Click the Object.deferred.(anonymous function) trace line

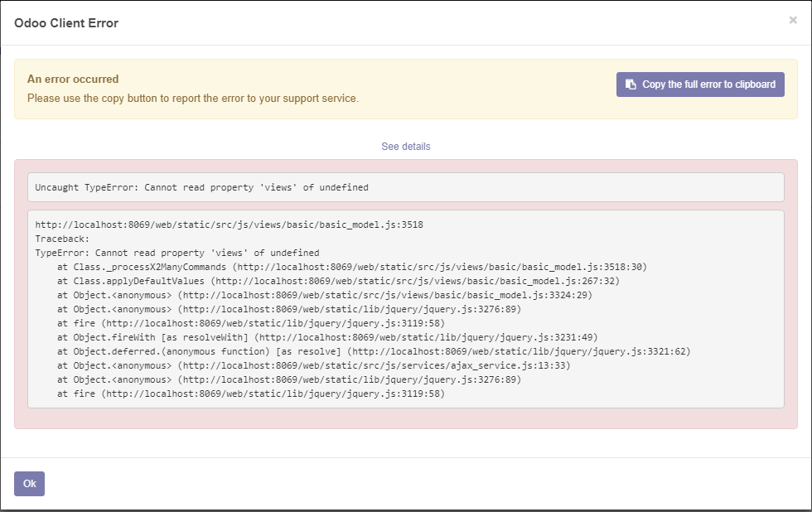click(374, 351)
